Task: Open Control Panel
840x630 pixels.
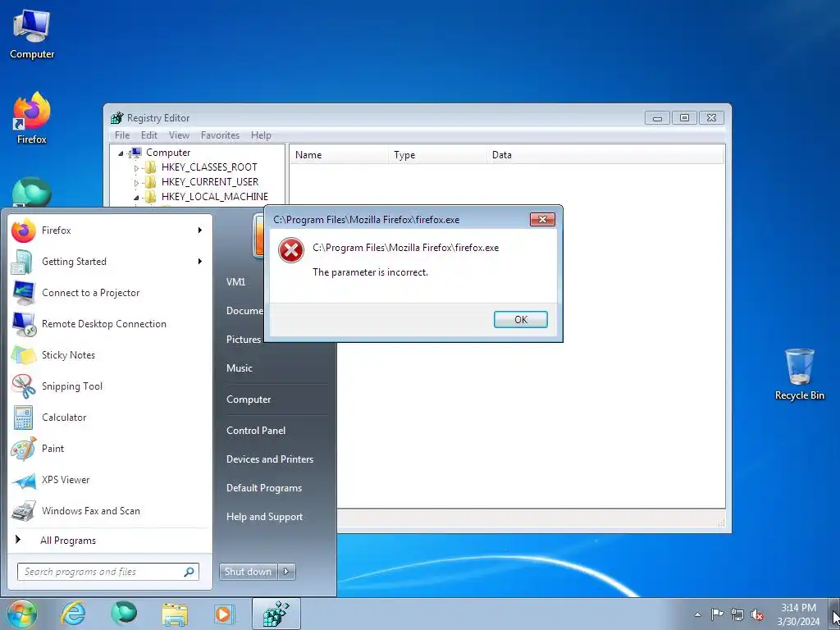Action: point(256,430)
